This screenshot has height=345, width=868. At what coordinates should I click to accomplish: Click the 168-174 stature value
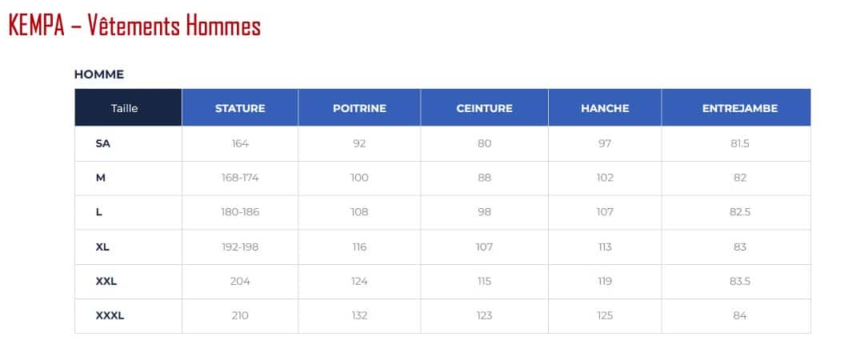(240, 178)
